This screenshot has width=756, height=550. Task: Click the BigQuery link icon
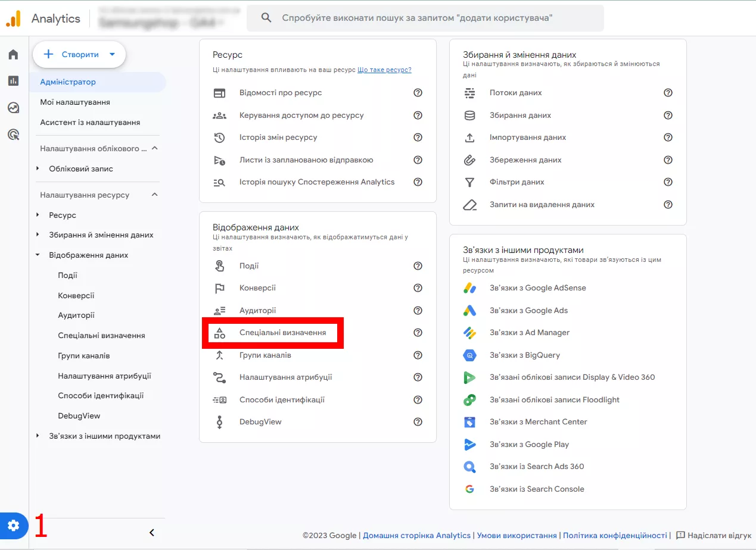point(469,355)
